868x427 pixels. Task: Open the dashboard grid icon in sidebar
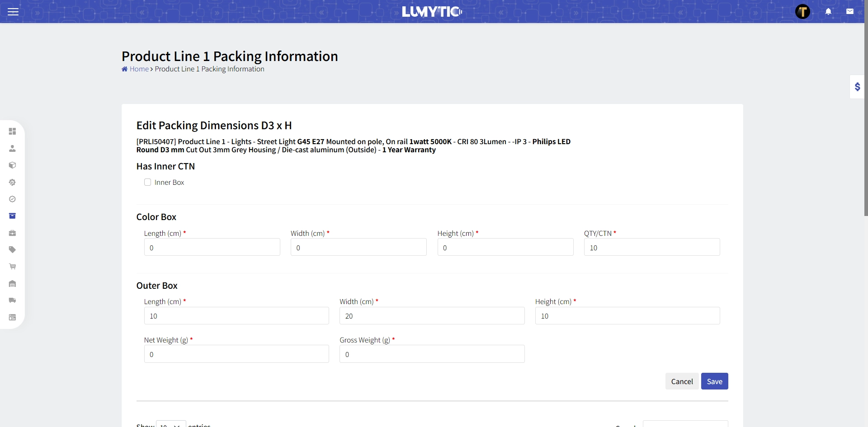tap(12, 131)
